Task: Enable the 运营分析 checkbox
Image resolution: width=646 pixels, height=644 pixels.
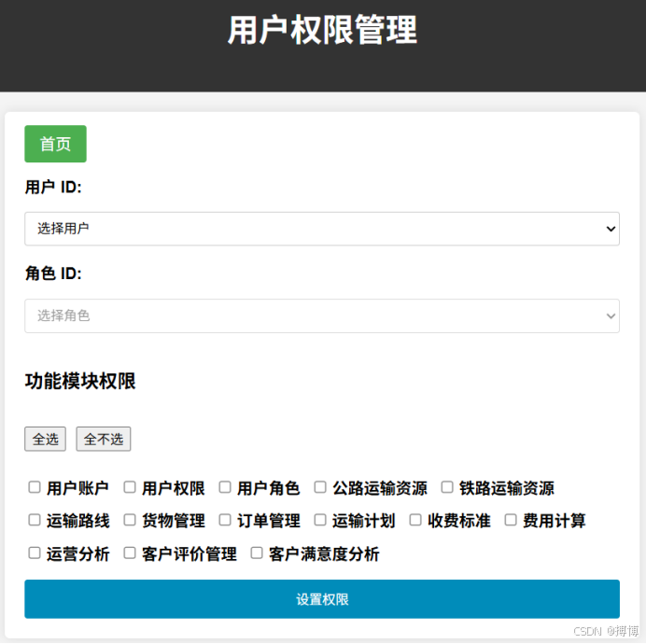Action: pos(35,553)
